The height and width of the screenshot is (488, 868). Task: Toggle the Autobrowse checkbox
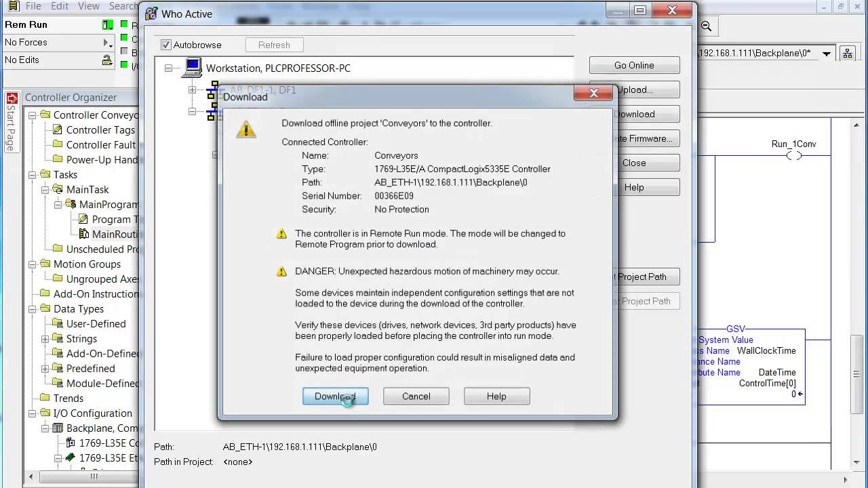point(166,45)
